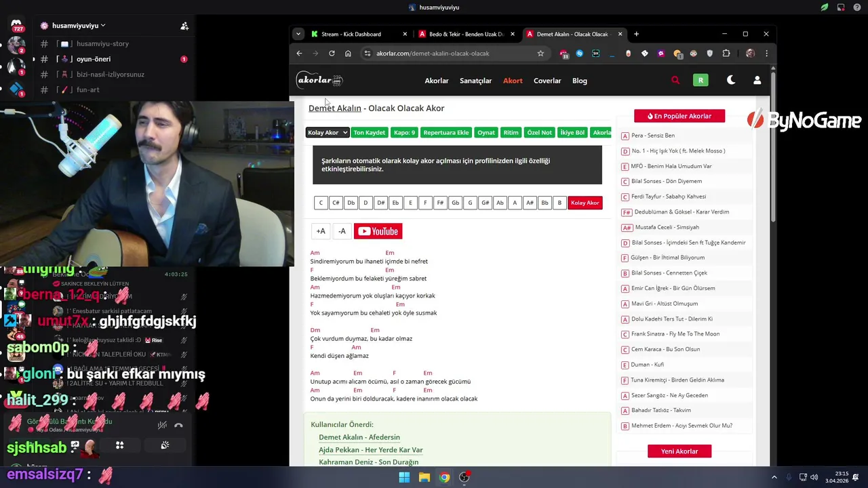Open a new Chrome tab

[x=636, y=34]
